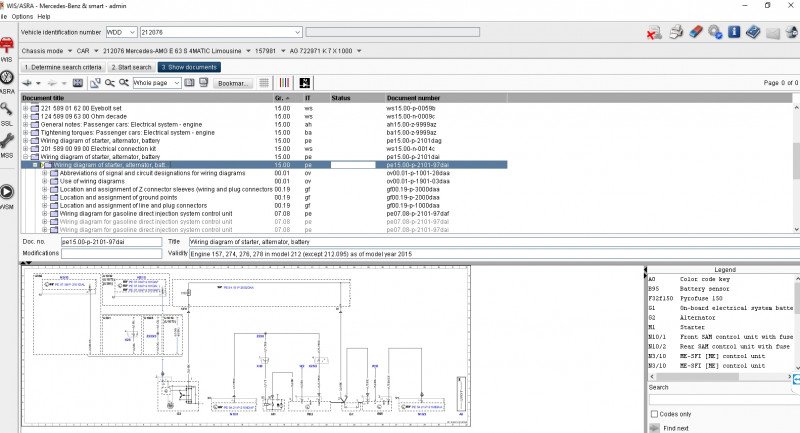The image size is (800, 433).
Task: Click the wiring diagram preview image
Action: 246,346
